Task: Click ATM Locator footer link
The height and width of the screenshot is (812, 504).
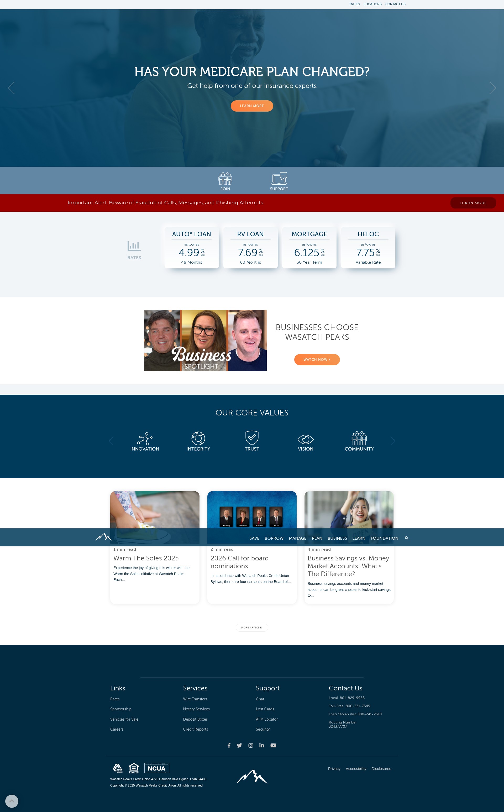Action: pos(267,719)
